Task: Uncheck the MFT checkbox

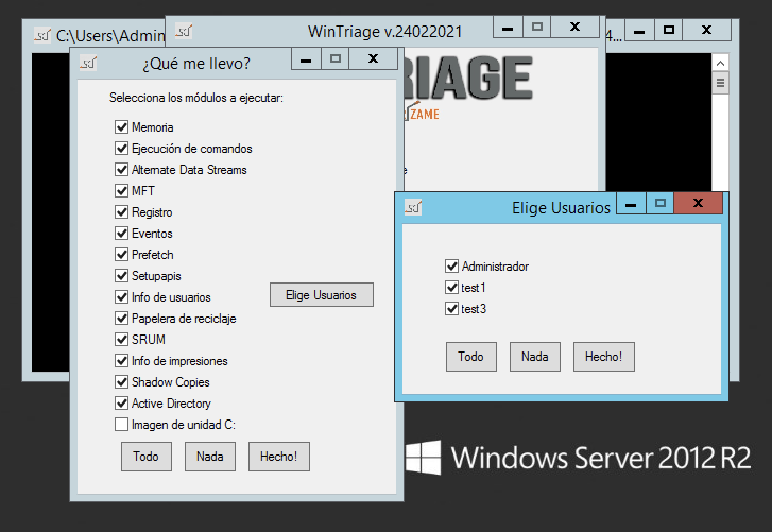Action: click(x=122, y=191)
